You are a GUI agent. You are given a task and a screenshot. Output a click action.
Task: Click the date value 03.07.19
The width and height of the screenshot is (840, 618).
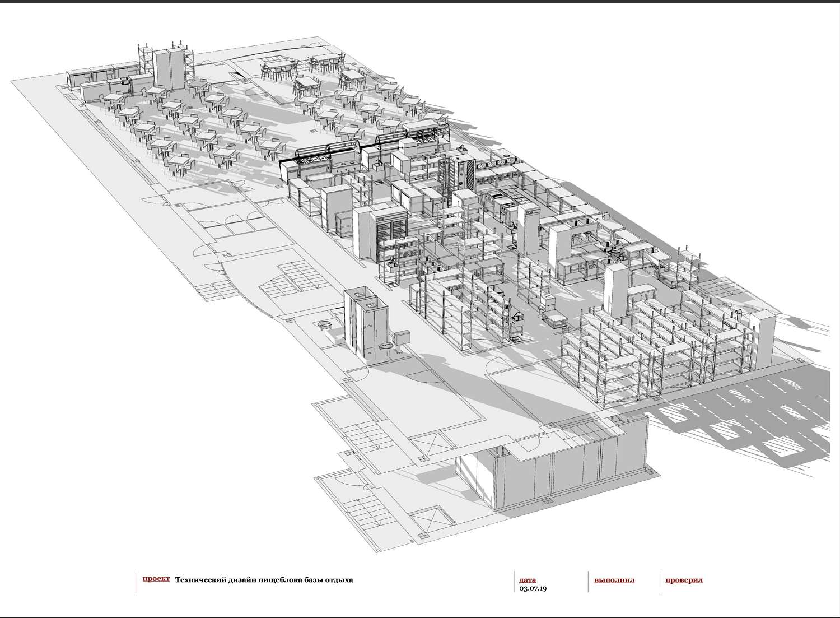coord(533,589)
